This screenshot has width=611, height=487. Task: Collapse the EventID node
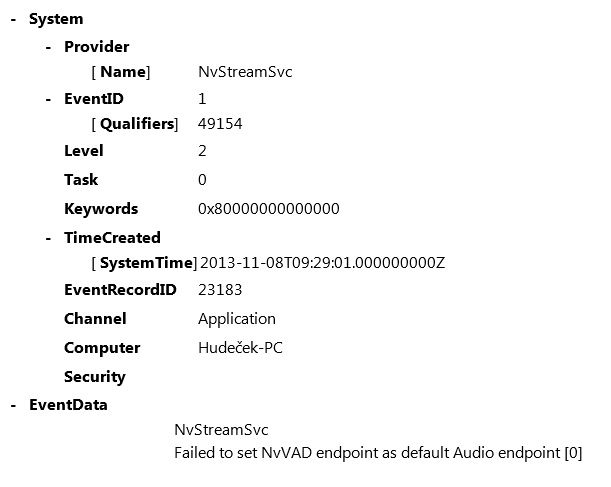48,99
